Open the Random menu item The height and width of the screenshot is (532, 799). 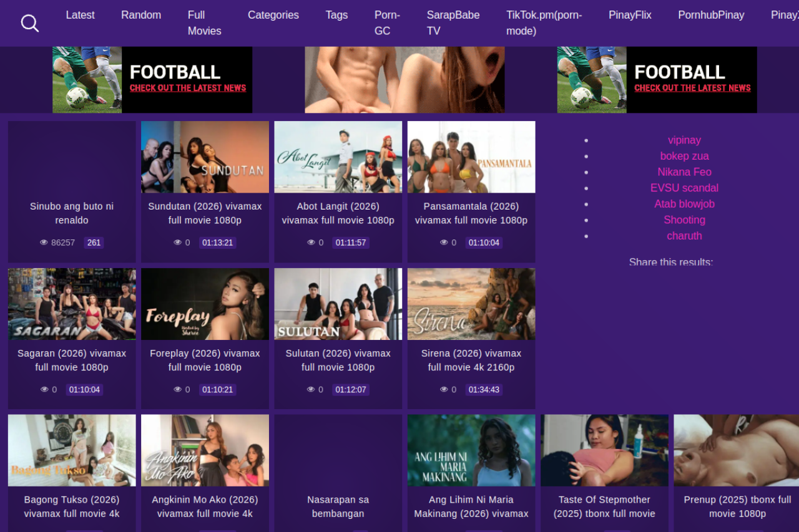[x=140, y=15]
